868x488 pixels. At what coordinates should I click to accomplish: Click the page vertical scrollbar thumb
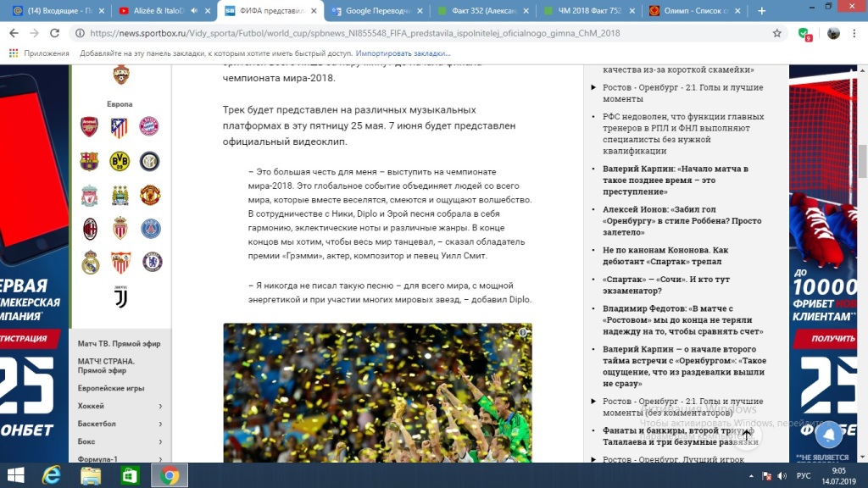[x=862, y=161]
